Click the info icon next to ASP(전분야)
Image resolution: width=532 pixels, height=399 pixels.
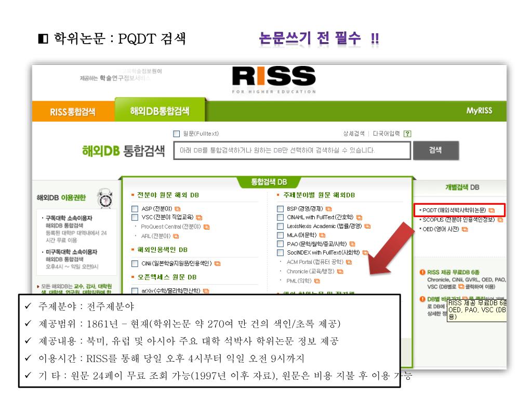coord(178,209)
